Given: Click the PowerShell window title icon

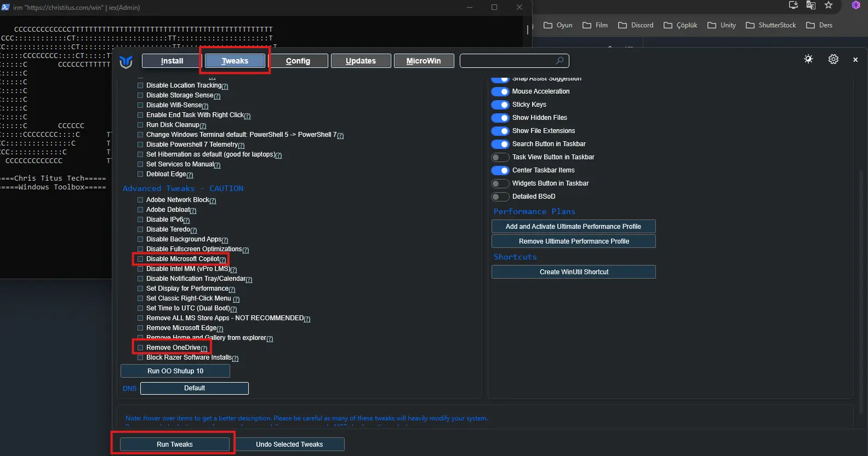Looking at the screenshot, I should pyautogui.click(x=5, y=7).
